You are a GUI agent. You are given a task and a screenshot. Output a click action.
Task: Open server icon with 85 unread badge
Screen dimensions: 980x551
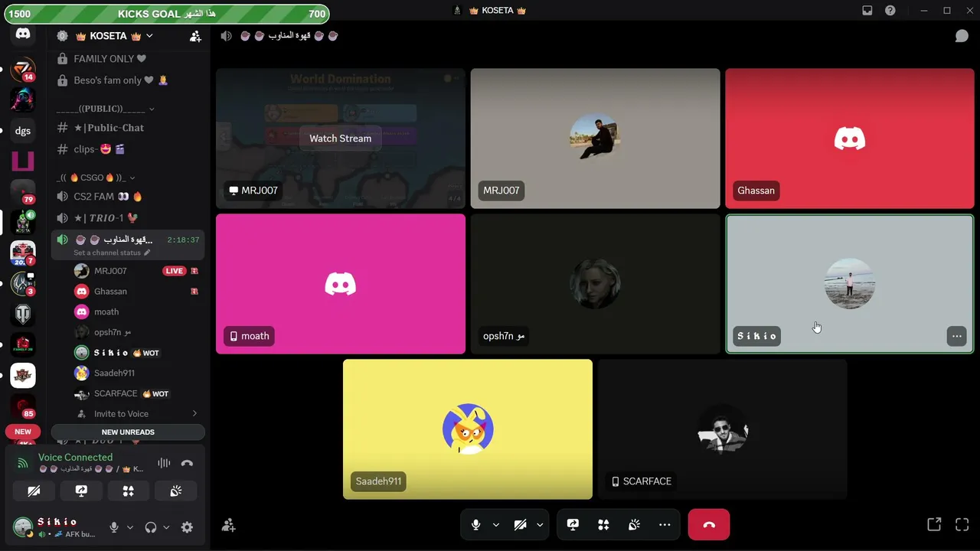pos(23,406)
